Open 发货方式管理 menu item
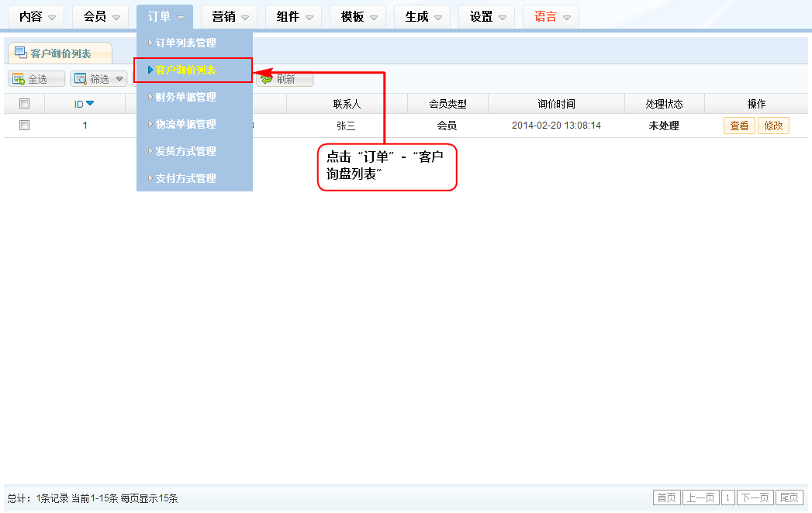The width and height of the screenshot is (812, 513). 186,151
